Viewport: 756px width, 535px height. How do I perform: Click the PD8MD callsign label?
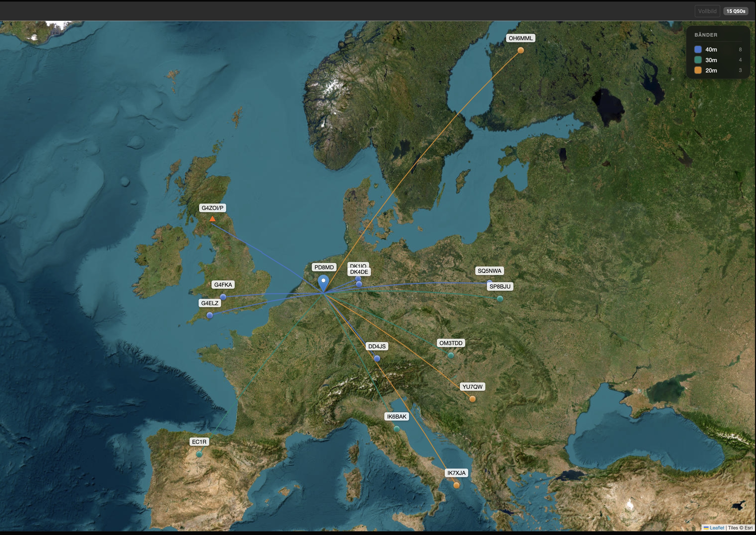[324, 267]
